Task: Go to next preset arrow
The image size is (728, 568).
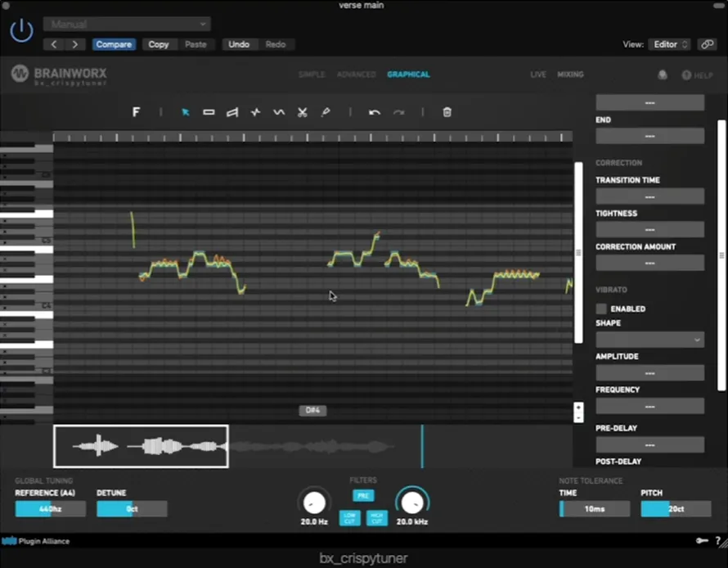Action: [x=74, y=44]
